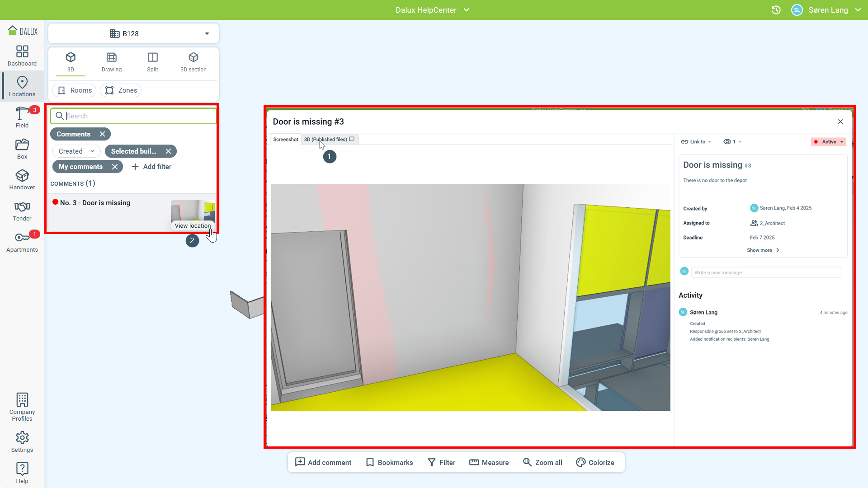Open Company Profiles in sidebar
The height and width of the screenshot is (488, 868).
22,406
